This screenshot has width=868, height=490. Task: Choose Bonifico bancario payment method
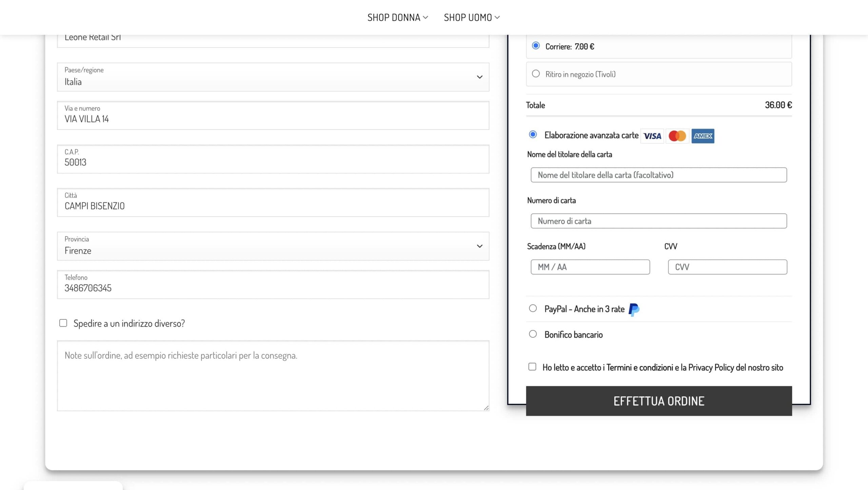coord(533,334)
